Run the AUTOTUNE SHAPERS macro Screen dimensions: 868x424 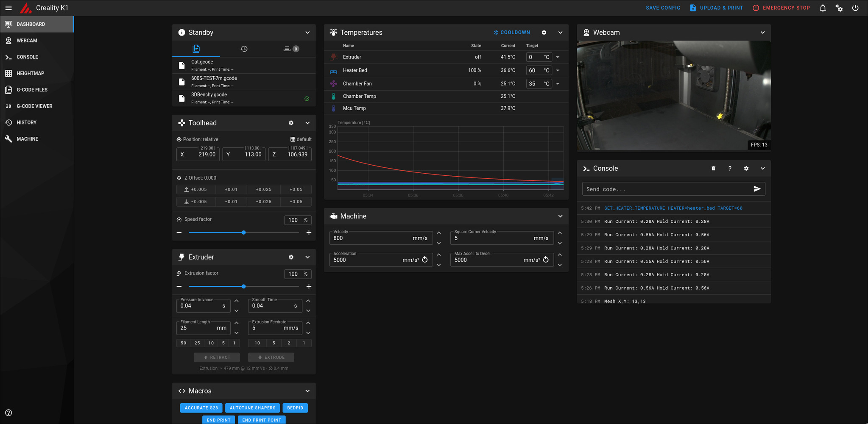tap(252, 408)
